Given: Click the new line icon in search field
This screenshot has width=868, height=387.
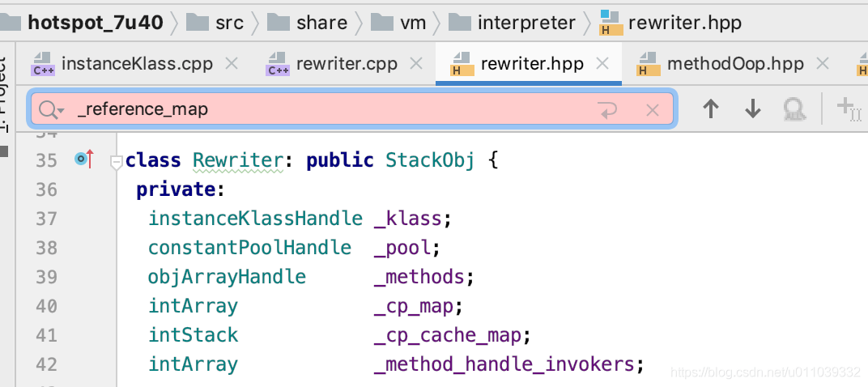Looking at the screenshot, I should (x=607, y=110).
